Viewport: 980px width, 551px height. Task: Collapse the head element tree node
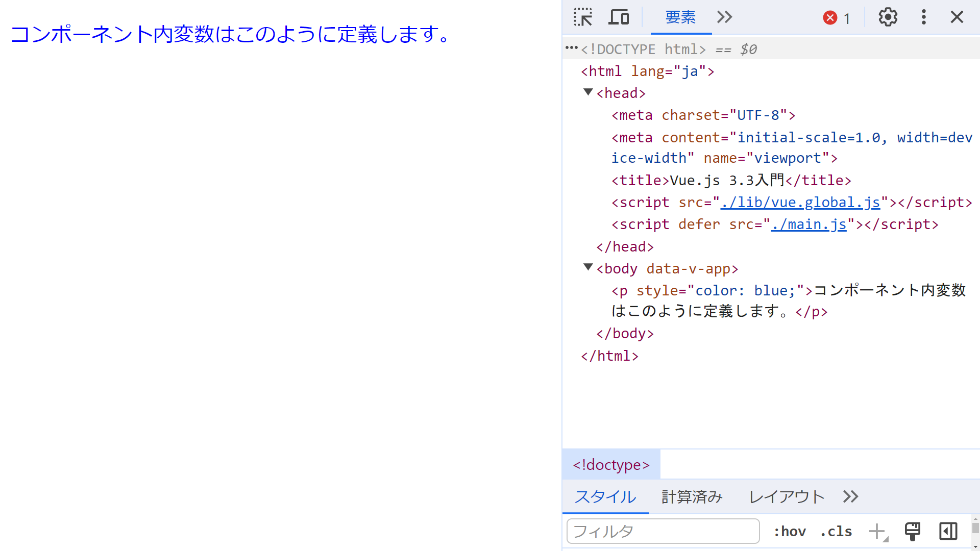pyautogui.click(x=588, y=92)
